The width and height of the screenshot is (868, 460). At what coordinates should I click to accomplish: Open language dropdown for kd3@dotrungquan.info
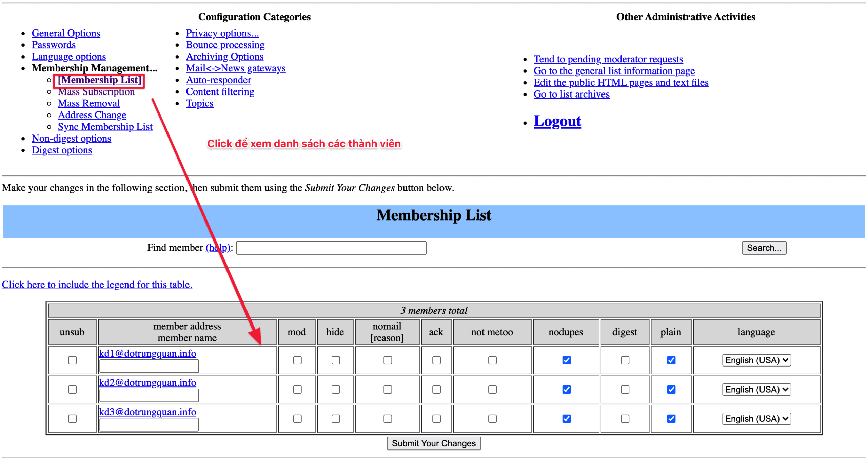pyautogui.click(x=756, y=419)
